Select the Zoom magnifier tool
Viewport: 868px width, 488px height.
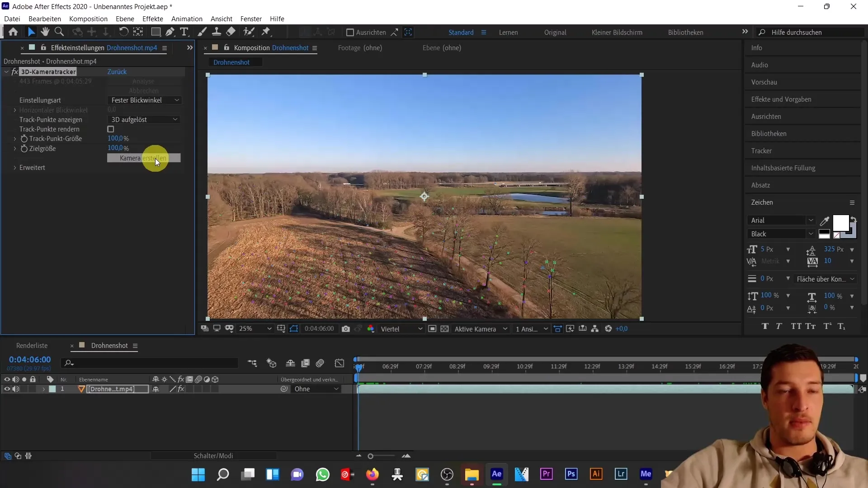click(59, 32)
